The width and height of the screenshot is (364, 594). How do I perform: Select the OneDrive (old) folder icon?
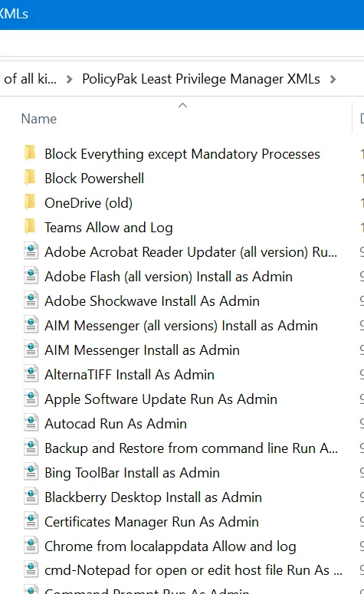pyautogui.click(x=30, y=202)
